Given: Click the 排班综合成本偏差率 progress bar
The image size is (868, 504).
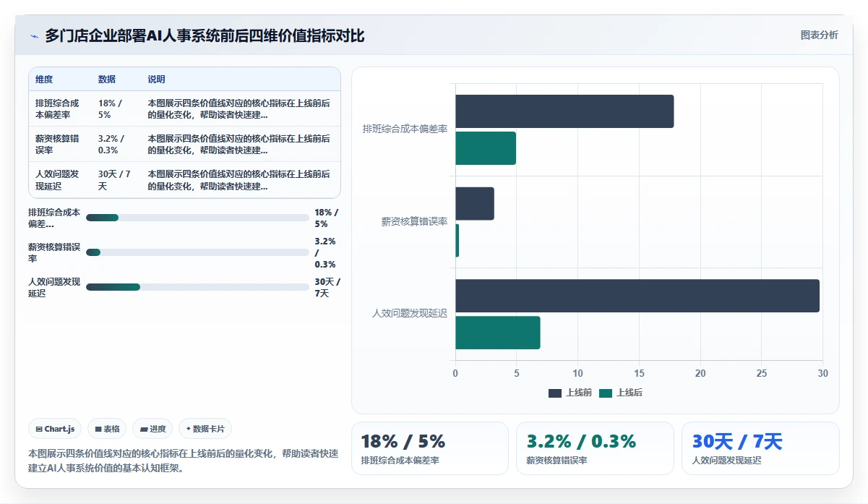Looking at the screenshot, I should pyautogui.click(x=197, y=218).
